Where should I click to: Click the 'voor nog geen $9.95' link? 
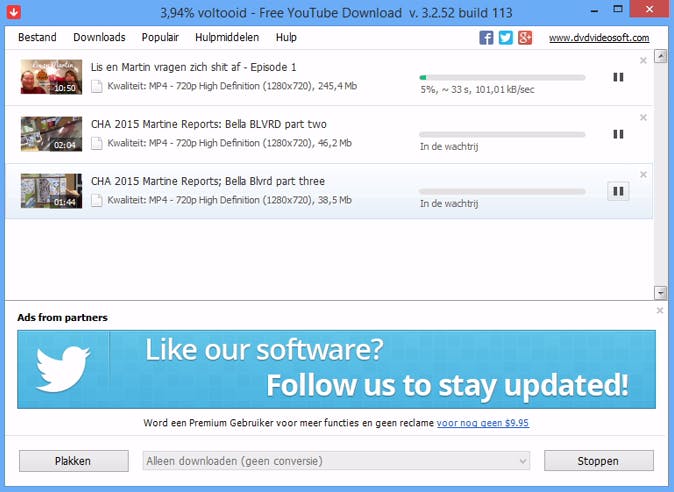[483, 423]
